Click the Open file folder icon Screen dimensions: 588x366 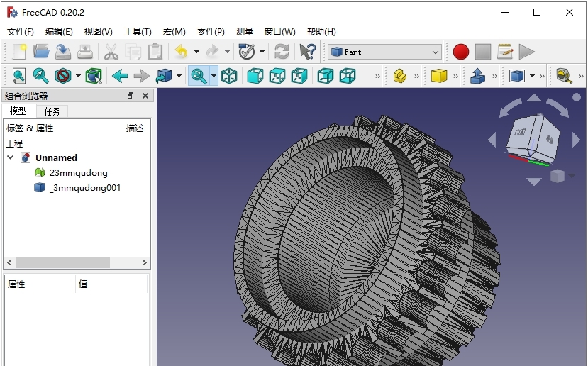point(41,52)
